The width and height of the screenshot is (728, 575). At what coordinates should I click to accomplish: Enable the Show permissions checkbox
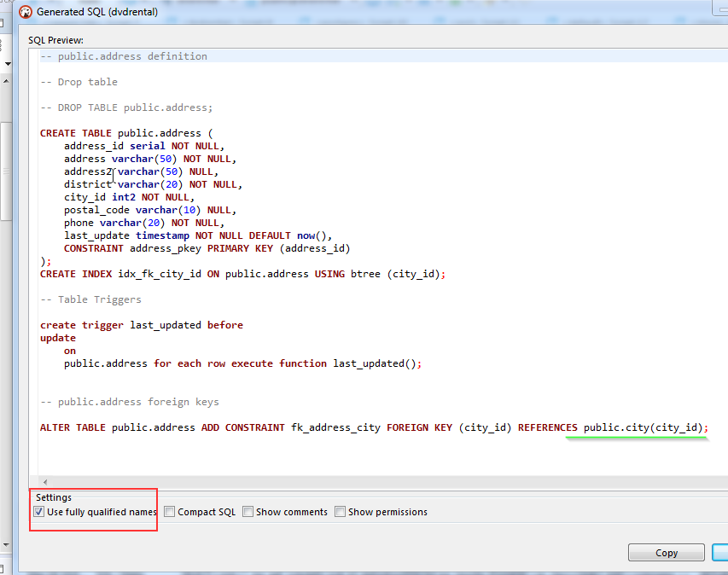[x=341, y=512]
